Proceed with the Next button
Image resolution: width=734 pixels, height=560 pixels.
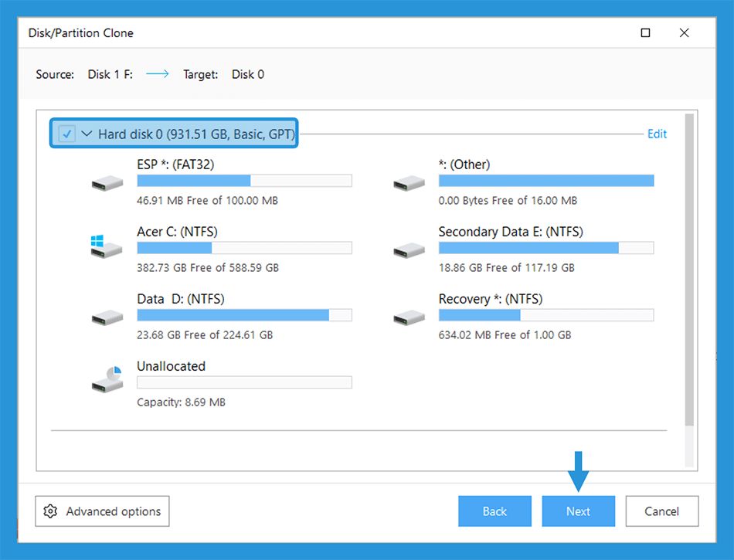point(579,511)
